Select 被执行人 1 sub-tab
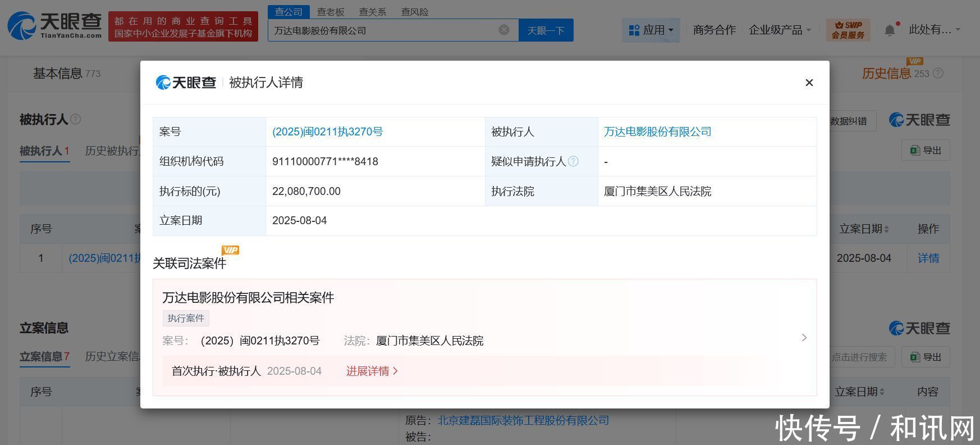This screenshot has width=980, height=445. click(44, 151)
